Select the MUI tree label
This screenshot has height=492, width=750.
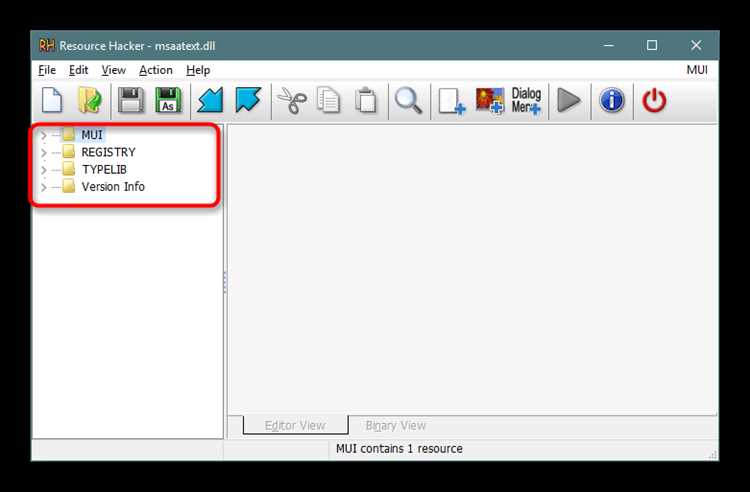(92, 135)
